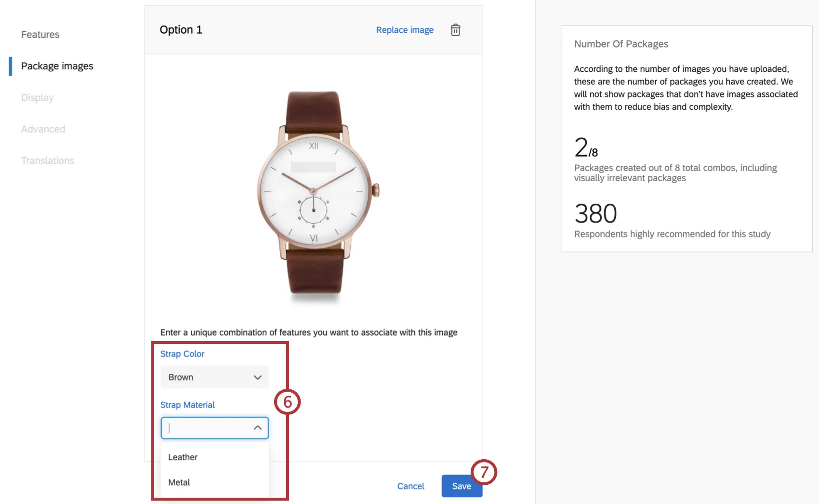Click the Replace image link
This screenshot has width=819, height=504.
click(x=404, y=29)
